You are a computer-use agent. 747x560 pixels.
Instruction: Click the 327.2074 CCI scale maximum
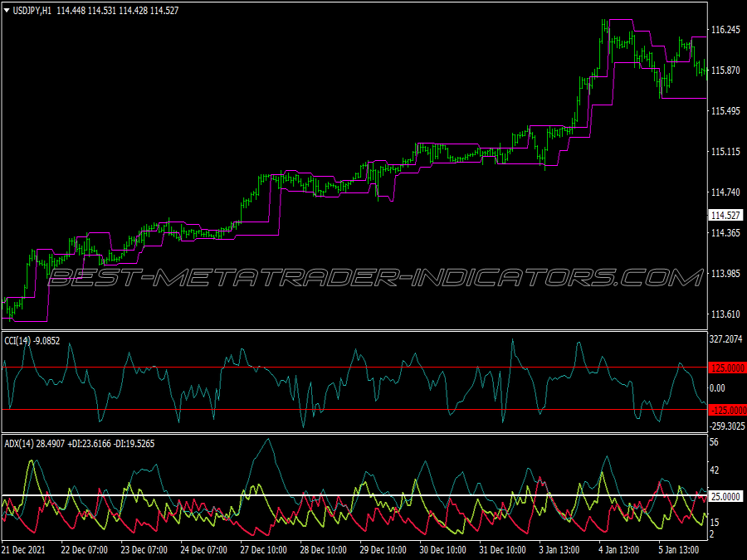point(726,339)
